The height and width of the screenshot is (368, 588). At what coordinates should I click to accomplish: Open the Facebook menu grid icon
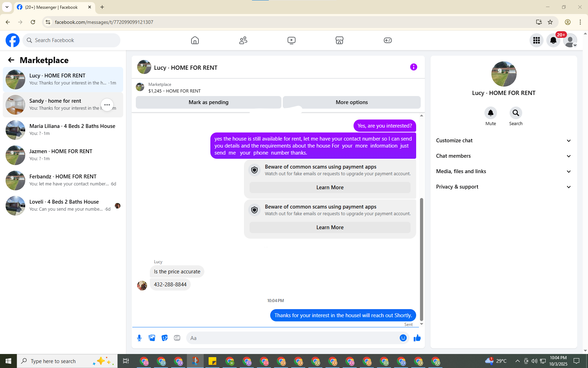[537, 40]
